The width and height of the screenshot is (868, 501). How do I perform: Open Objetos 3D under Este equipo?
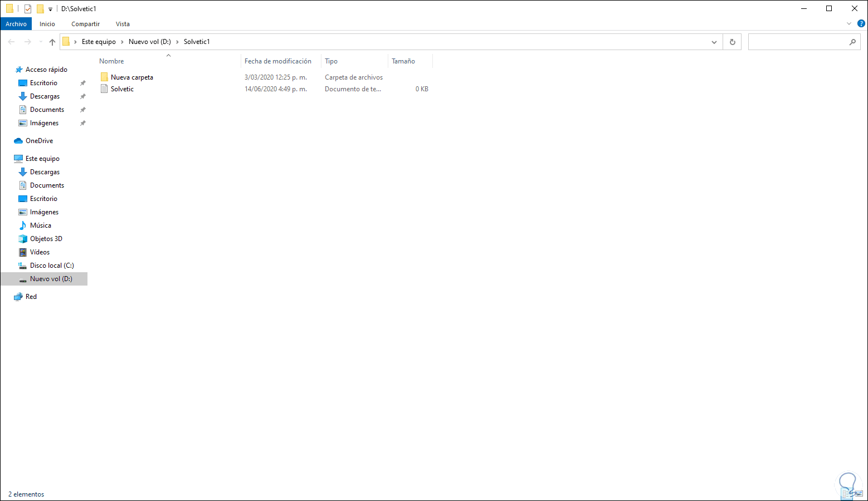45,238
